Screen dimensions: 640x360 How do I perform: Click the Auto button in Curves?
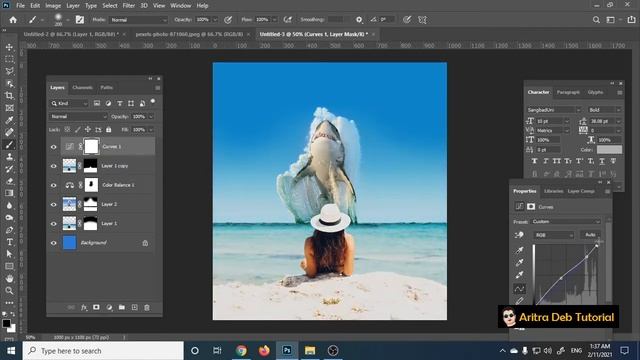tap(590, 235)
